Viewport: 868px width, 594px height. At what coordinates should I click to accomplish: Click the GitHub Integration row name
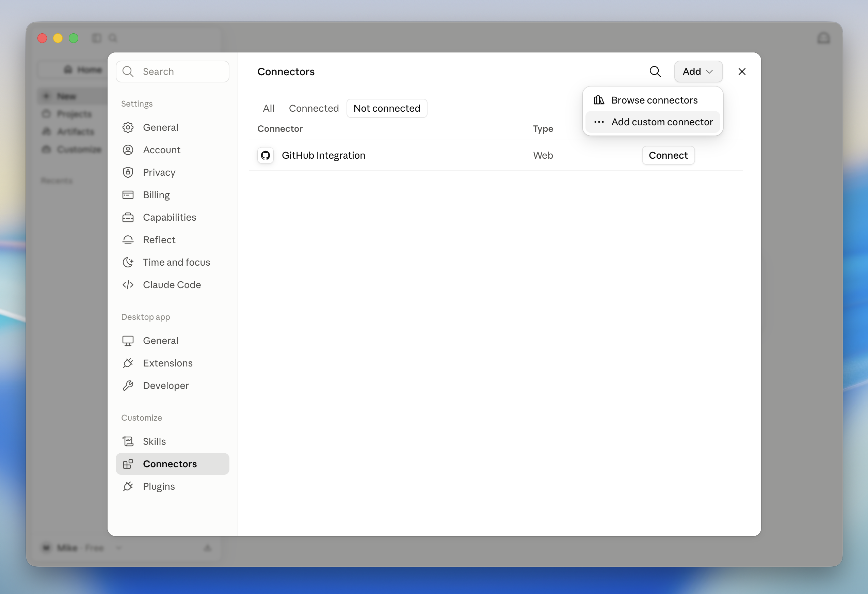pyautogui.click(x=323, y=155)
